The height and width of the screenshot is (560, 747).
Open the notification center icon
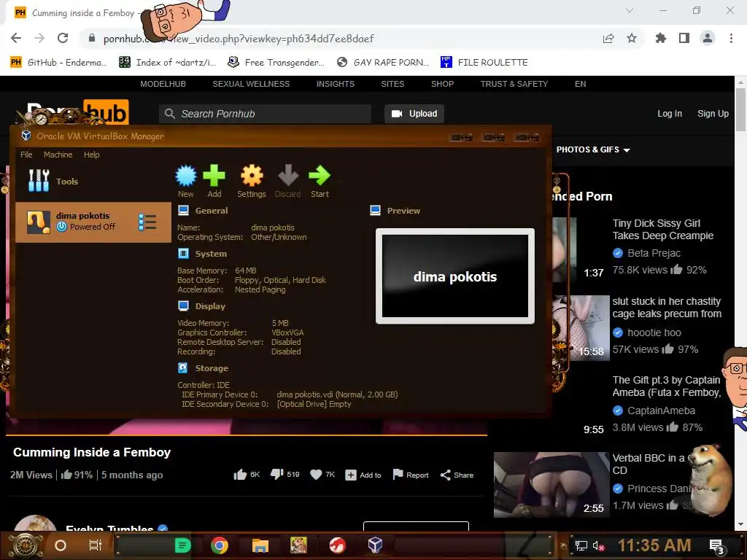tap(716, 547)
